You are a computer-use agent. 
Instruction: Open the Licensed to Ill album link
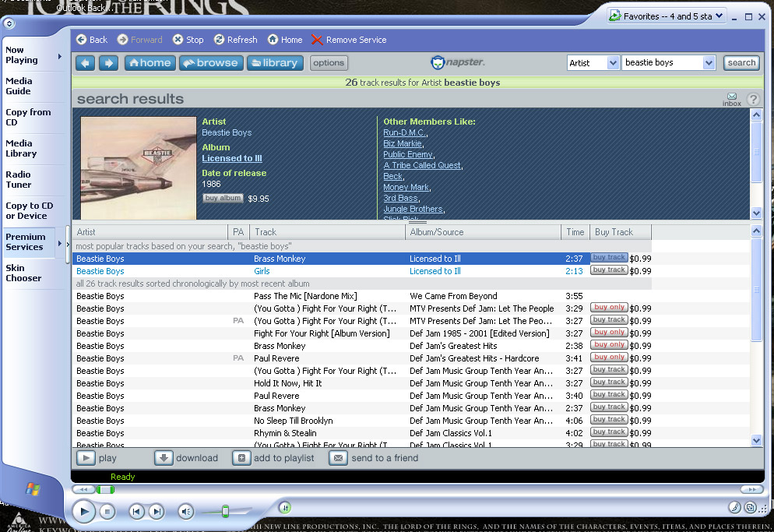[x=232, y=158]
